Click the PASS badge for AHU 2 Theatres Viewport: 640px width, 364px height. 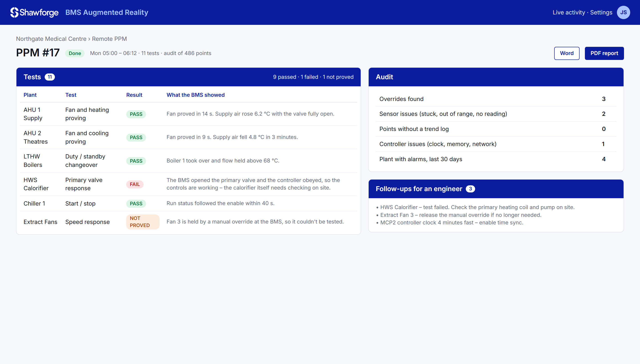(136, 138)
